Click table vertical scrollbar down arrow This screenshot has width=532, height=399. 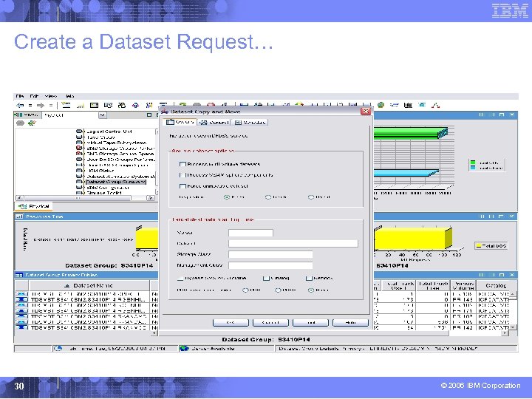click(513, 327)
